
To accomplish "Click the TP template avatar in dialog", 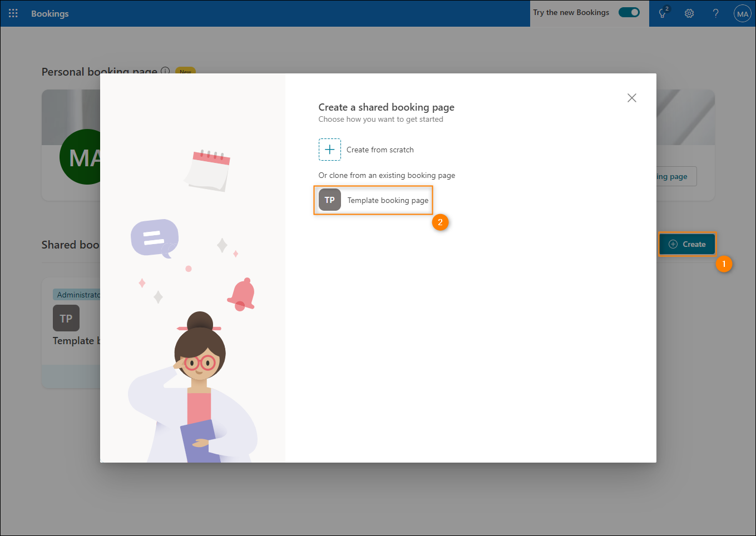I will pyautogui.click(x=330, y=200).
